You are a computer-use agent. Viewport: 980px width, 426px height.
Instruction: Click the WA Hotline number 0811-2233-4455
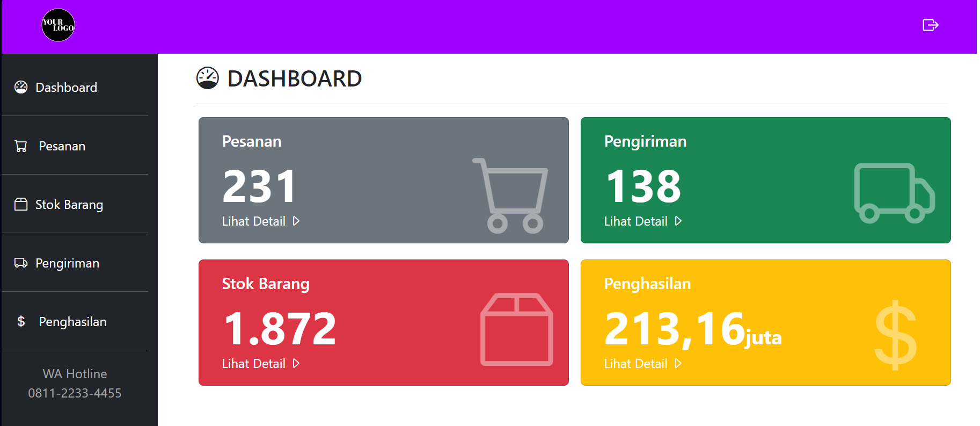click(x=75, y=393)
